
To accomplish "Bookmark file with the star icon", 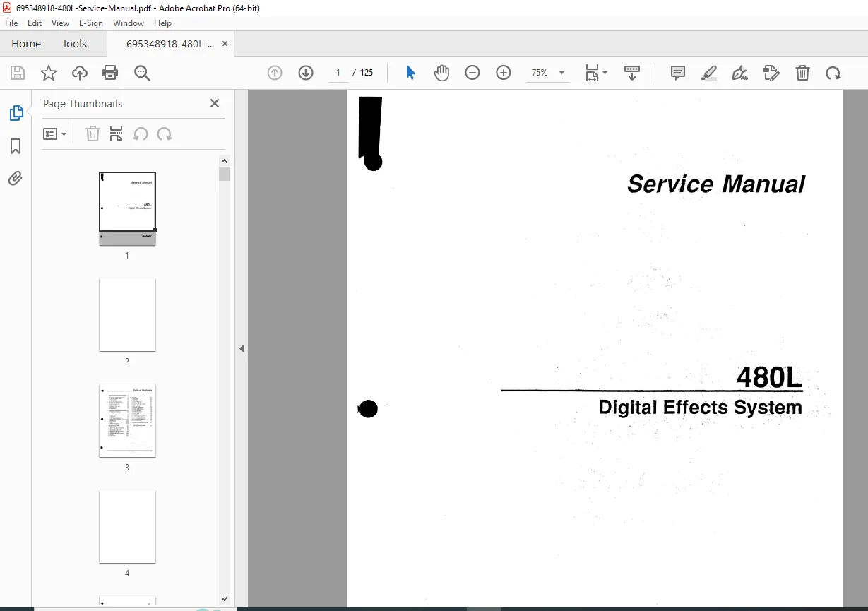I will pyautogui.click(x=49, y=73).
